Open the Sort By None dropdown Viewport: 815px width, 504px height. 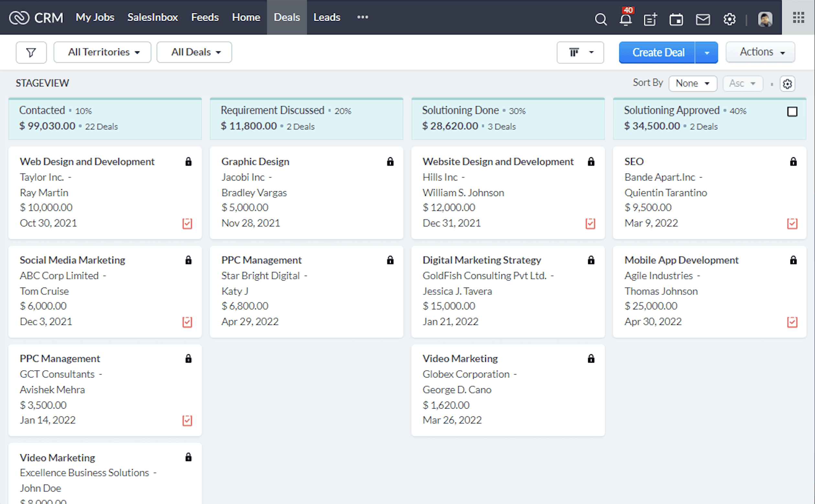point(693,83)
